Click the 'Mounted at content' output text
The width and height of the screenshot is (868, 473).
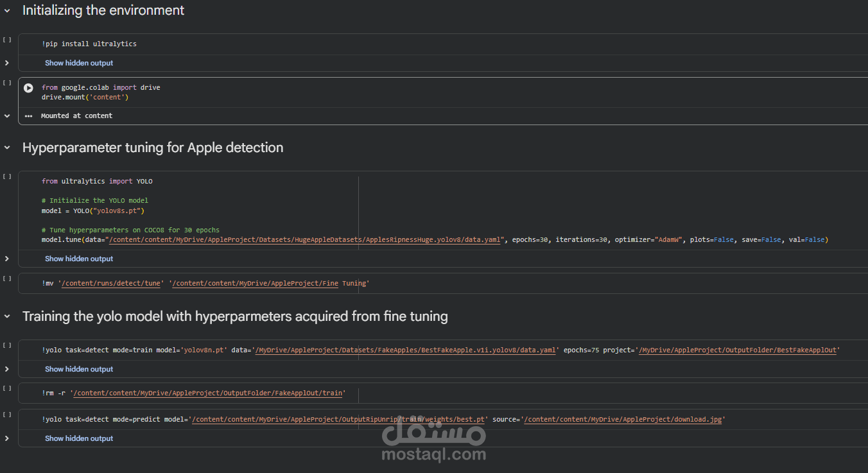pos(76,116)
